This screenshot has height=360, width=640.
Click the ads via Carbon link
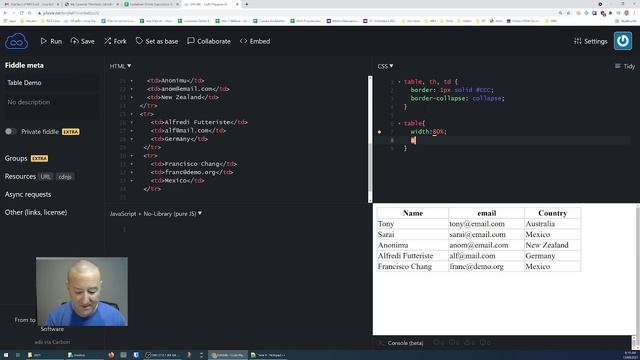point(52,342)
